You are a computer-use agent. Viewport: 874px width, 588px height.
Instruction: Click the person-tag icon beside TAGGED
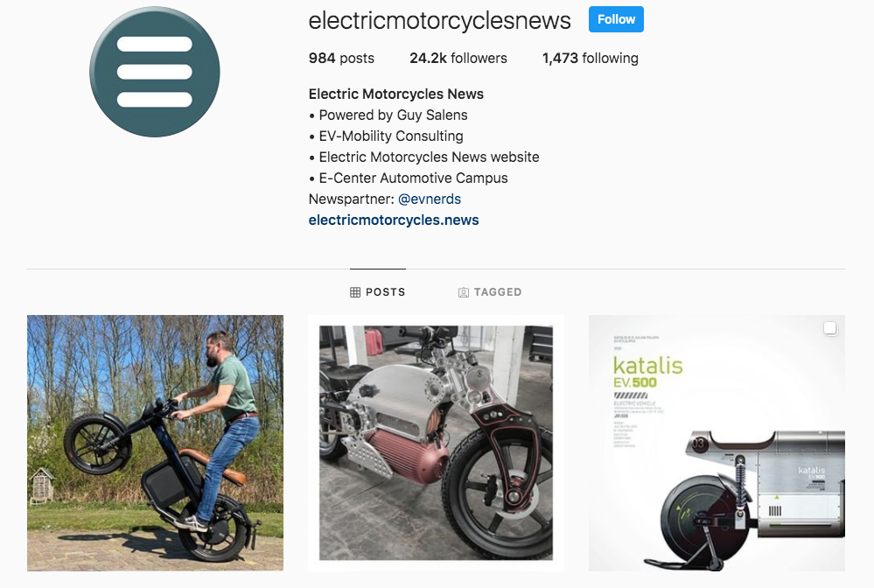click(x=463, y=292)
